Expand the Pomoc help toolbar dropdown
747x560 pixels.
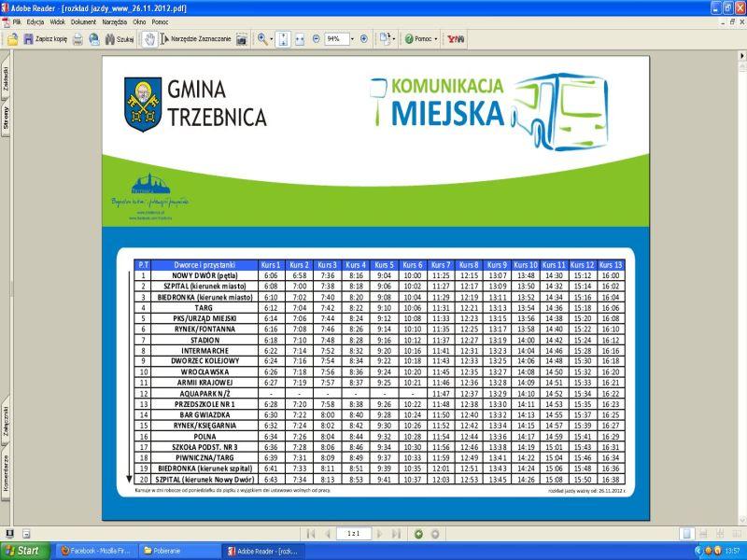coord(438,39)
